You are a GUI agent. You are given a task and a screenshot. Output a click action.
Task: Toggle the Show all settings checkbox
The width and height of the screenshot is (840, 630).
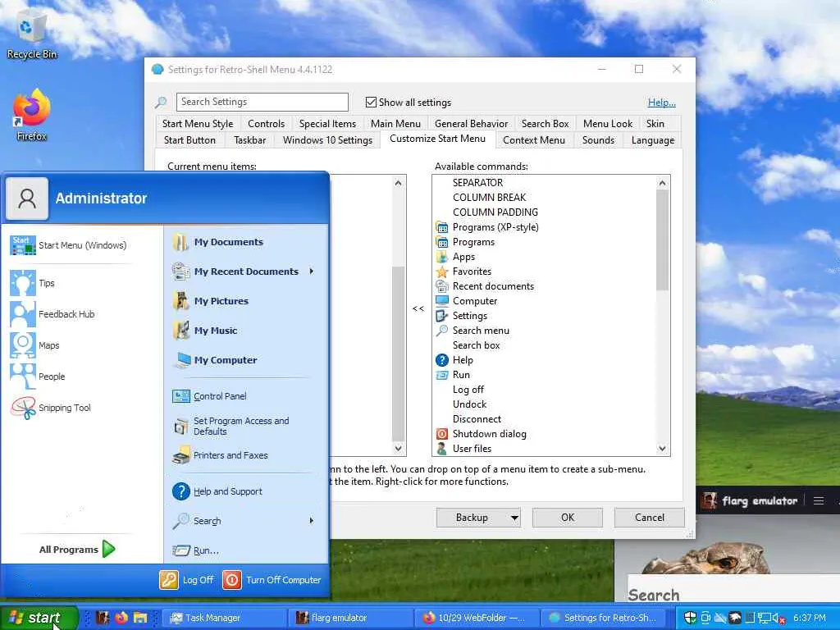371,102
